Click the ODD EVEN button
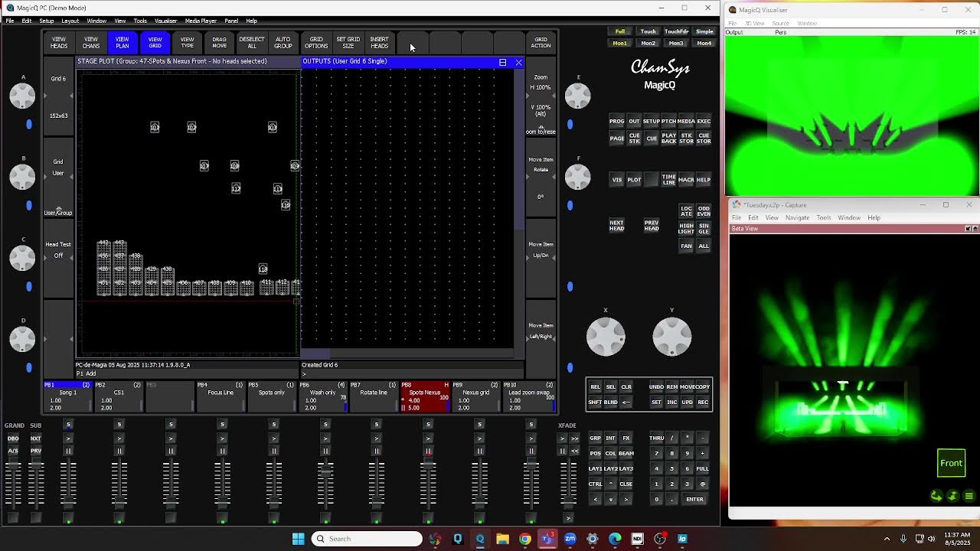This screenshot has height=551, width=980. 704,210
